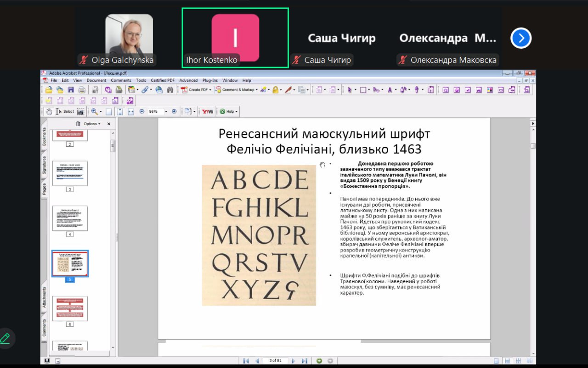Open the Options button in Pages panel
Screen dimensions: 588x368
[x=91, y=124]
